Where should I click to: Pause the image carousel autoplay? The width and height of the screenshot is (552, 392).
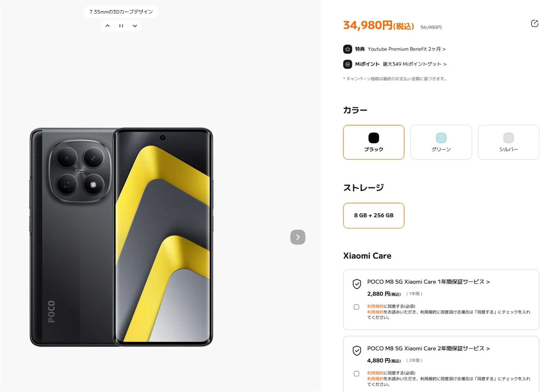tap(121, 26)
